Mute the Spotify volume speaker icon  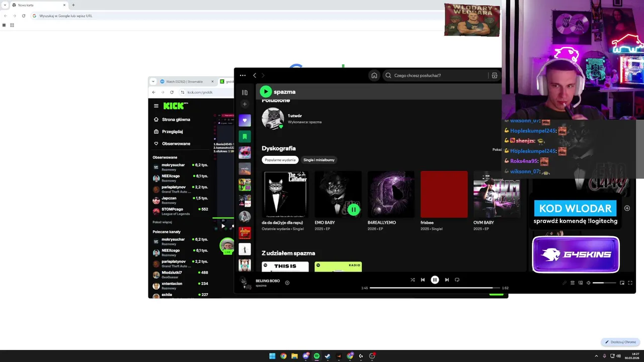coord(588,283)
